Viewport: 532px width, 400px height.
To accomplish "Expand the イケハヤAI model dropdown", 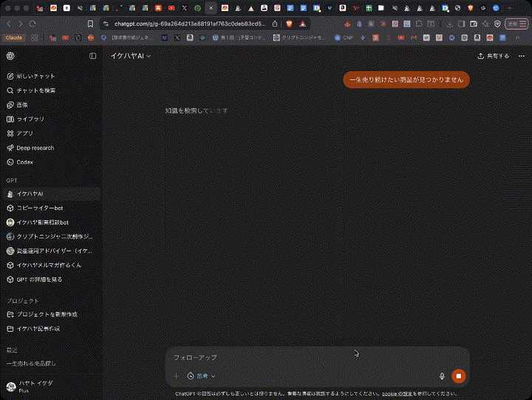I will (x=130, y=55).
